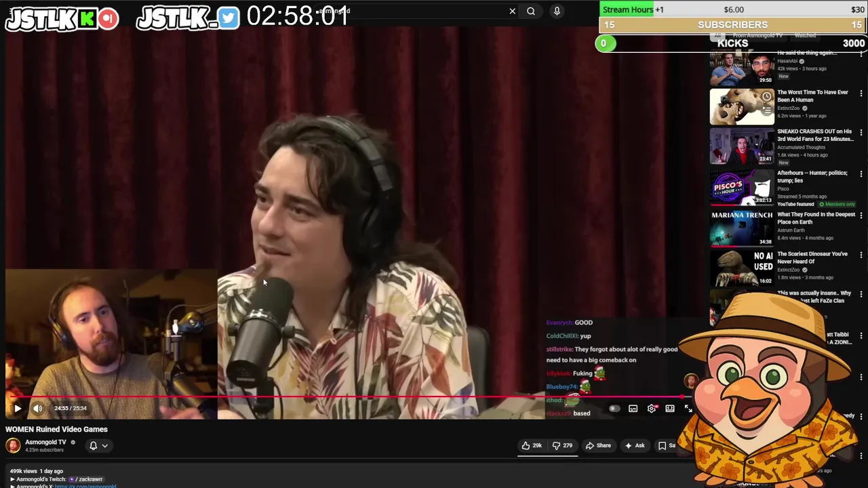868x488 pixels.
Task: Open options for Scariest Dinosaur video
Action: (861, 255)
